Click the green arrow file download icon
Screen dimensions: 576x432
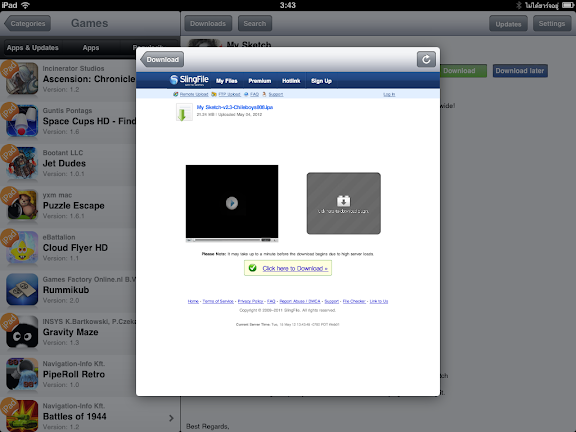[x=184, y=112]
